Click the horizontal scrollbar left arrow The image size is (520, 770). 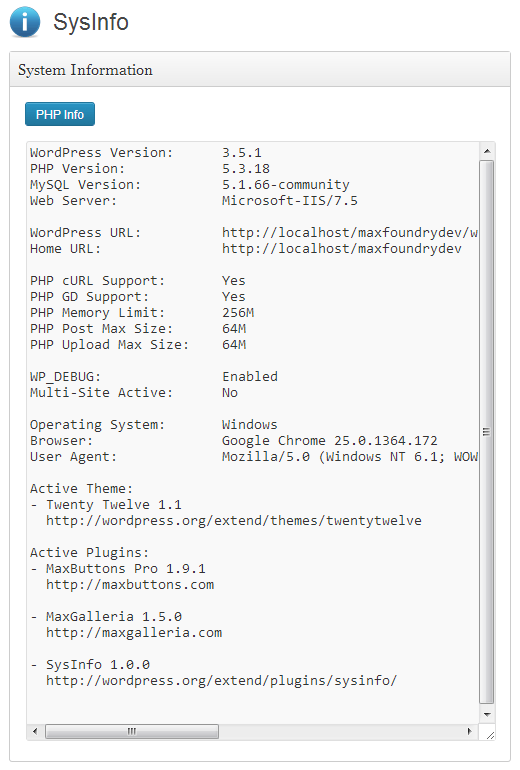(35, 731)
